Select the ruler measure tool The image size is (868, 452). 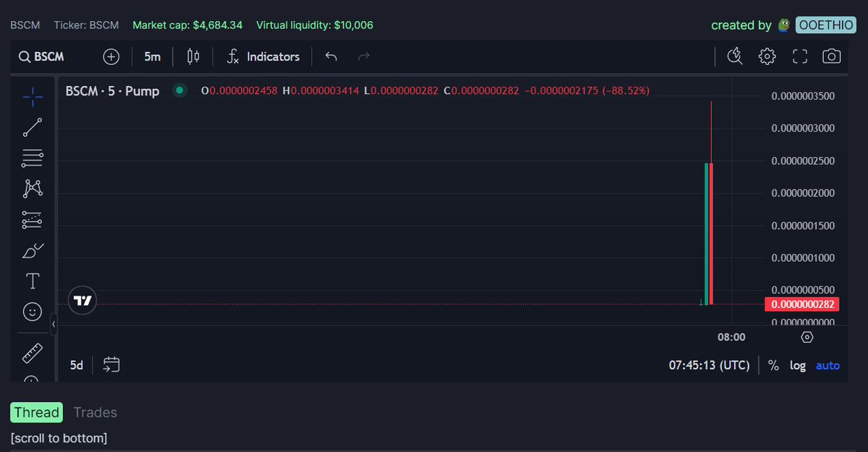click(33, 354)
